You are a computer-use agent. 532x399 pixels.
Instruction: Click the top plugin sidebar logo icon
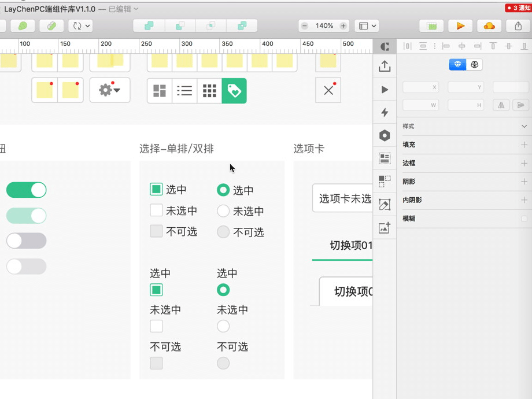point(385,46)
